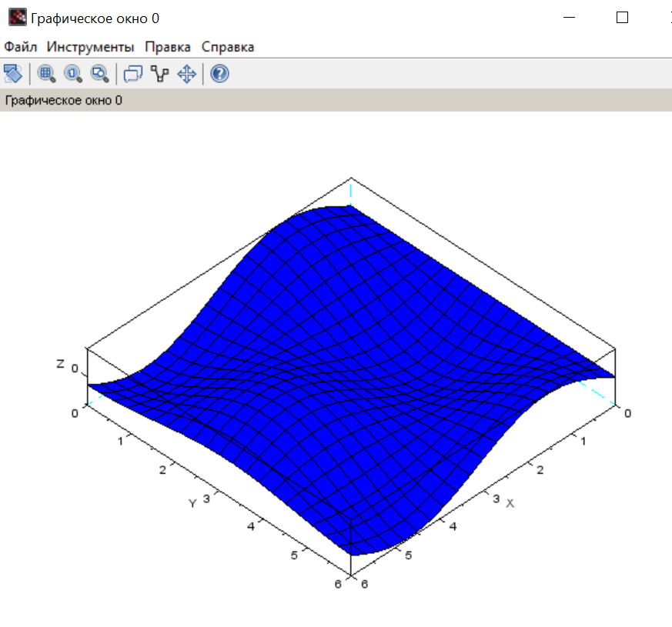Select the Графическое окно 0 dock tab
The height and width of the screenshot is (627, 672).
tap(63, 100)
